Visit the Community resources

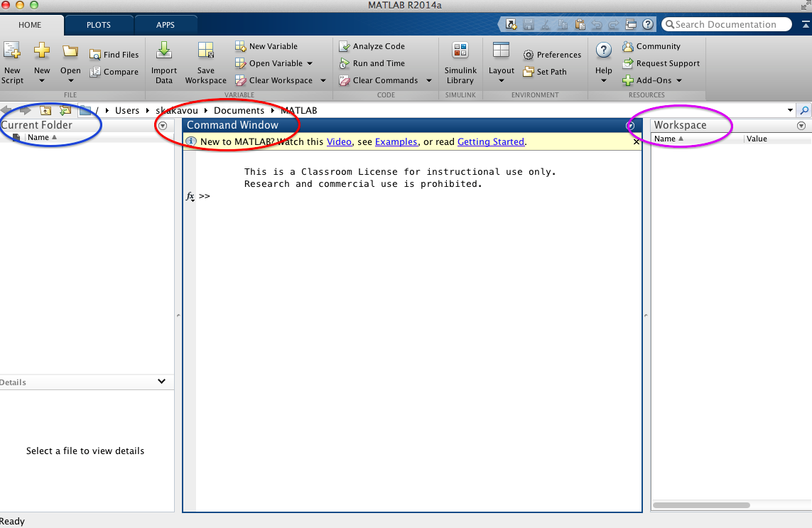click(x=651, y=46)
